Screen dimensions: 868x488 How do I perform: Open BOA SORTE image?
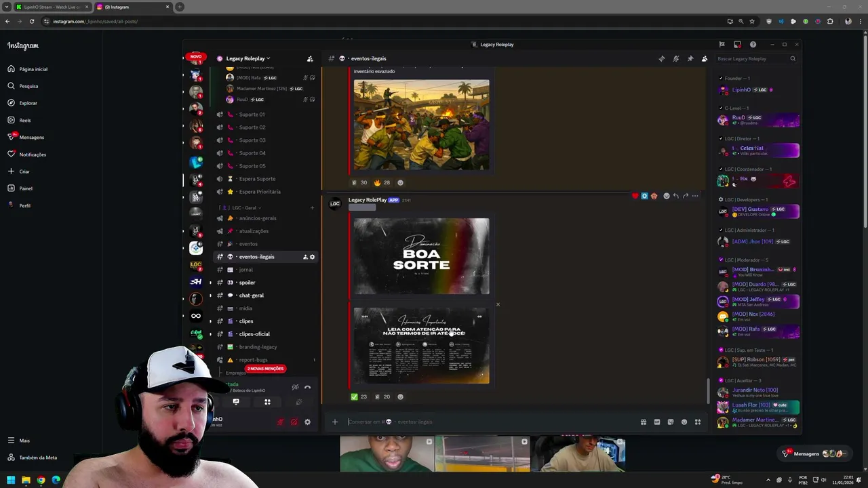(421, 256)
